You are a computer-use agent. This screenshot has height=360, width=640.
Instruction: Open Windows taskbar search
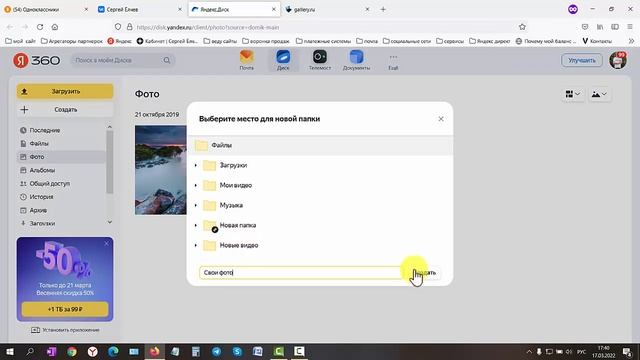click(30, 351)
